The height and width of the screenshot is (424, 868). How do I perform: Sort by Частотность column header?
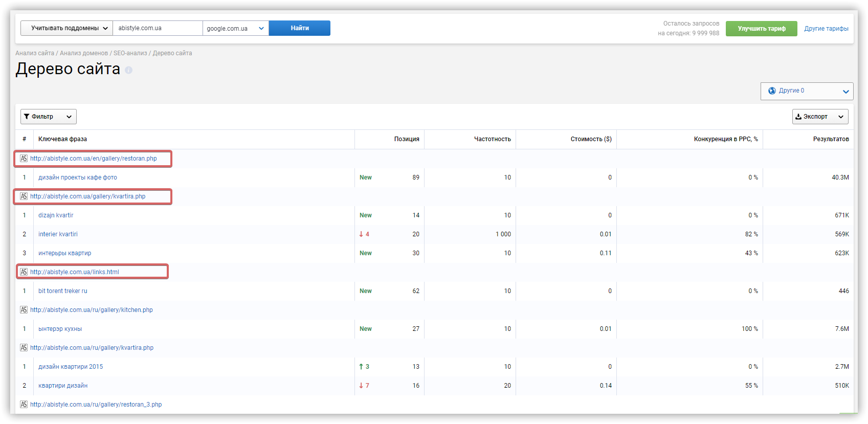point(492,139)
